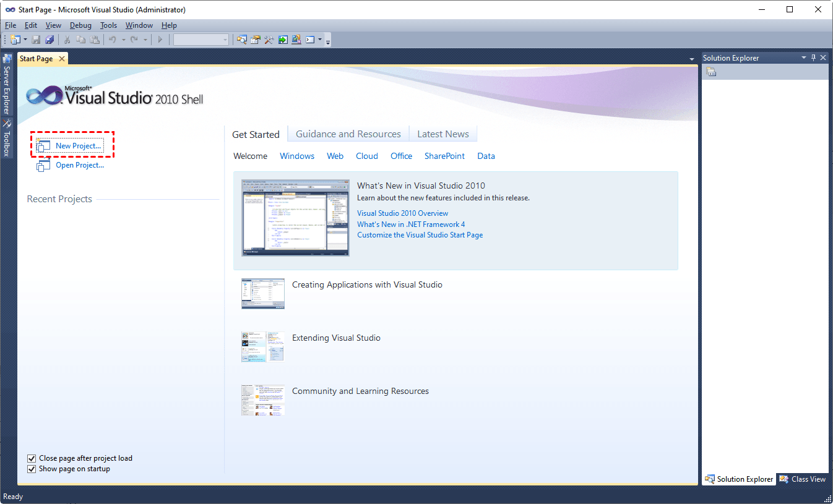Screen dimensions: 833x504
Task: Switch to the Class View tab
Action: click(803, 479)
